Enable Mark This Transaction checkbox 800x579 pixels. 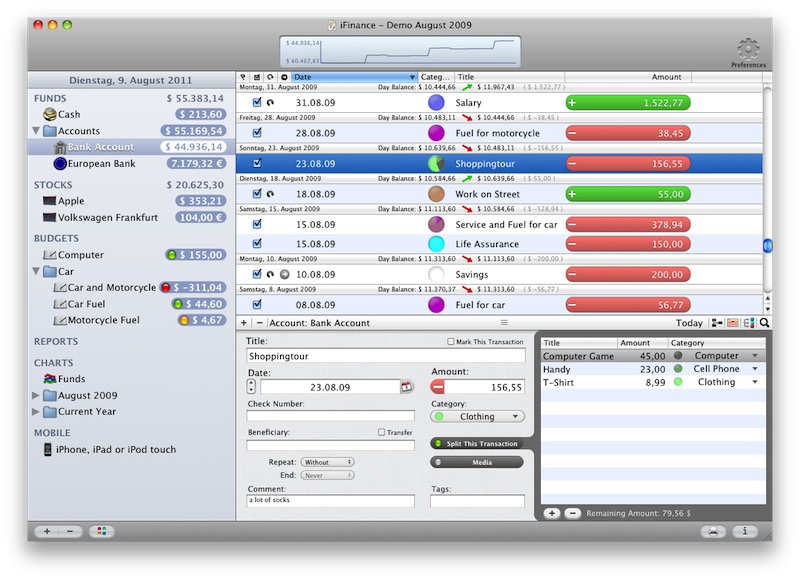[x=451, y=342]
